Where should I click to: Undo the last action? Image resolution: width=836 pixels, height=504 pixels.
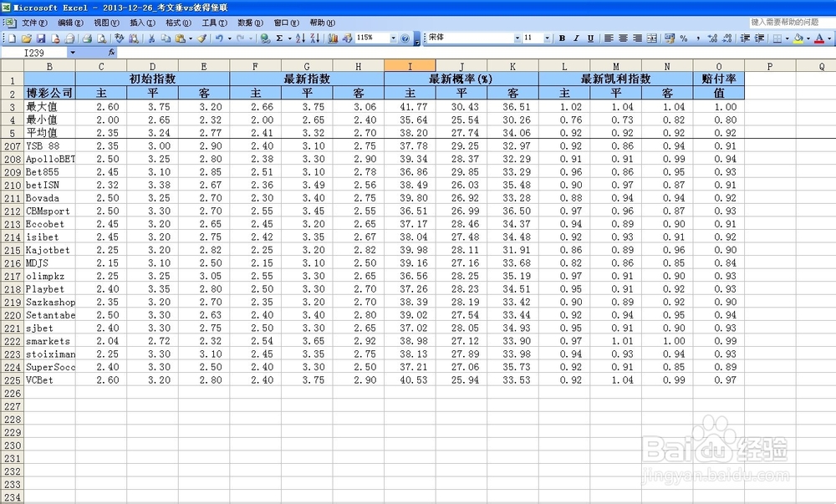pyautogui.click(x=218, y=38)
